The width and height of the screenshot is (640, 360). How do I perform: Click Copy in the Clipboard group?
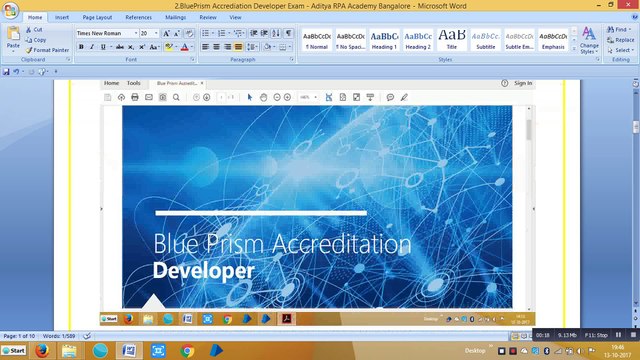[x=36, y=40]
